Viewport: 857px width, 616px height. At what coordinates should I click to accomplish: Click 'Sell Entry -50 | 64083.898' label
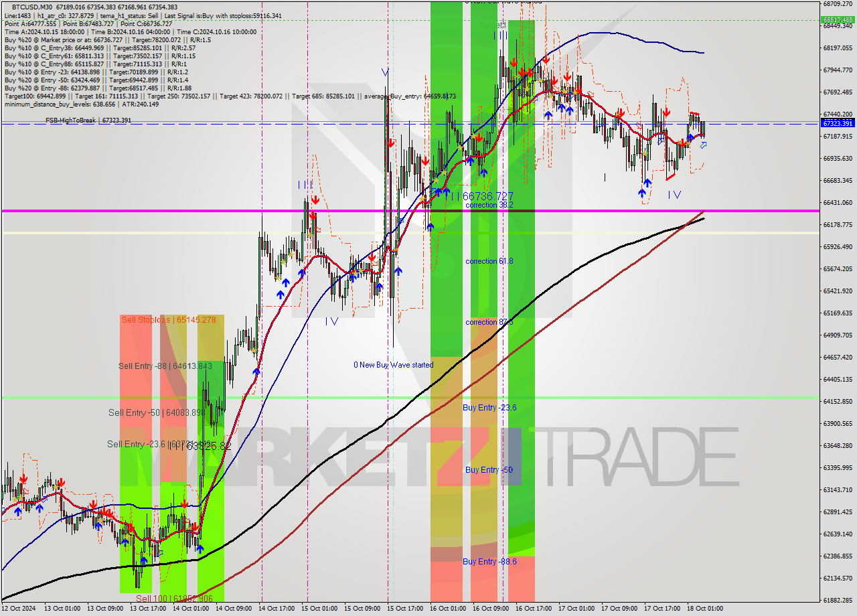156,412
